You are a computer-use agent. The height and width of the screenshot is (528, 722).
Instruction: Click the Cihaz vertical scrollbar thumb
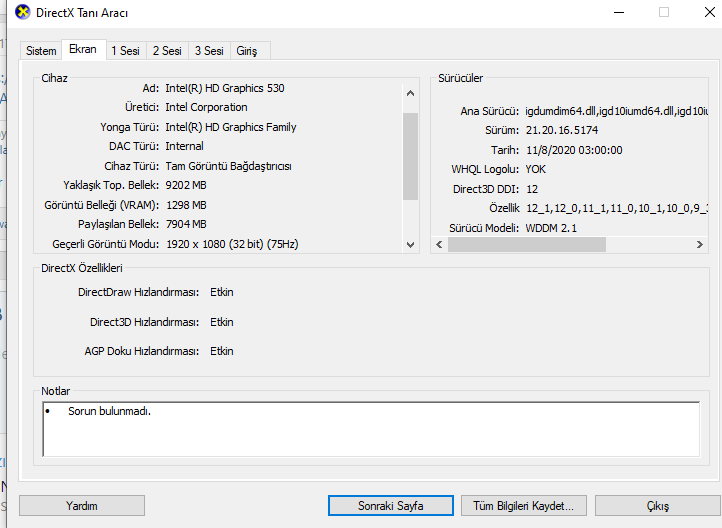coord(411,157)
